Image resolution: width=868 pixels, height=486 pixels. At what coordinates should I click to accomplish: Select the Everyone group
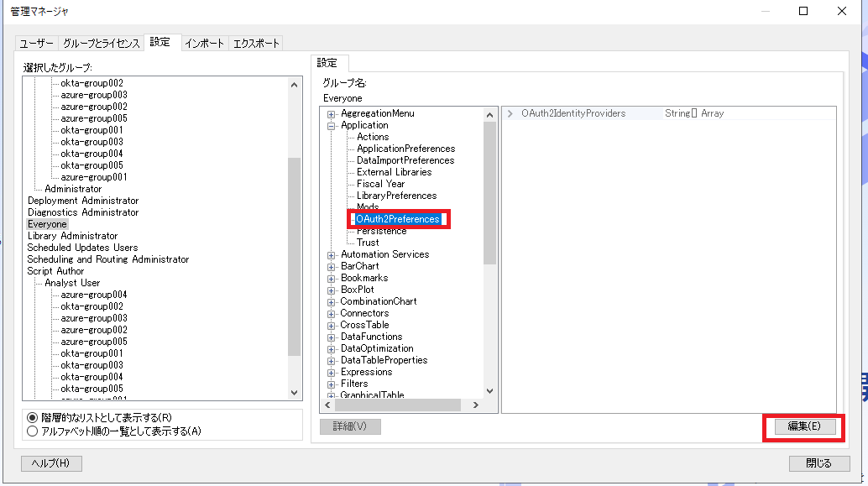coord(47,224)
